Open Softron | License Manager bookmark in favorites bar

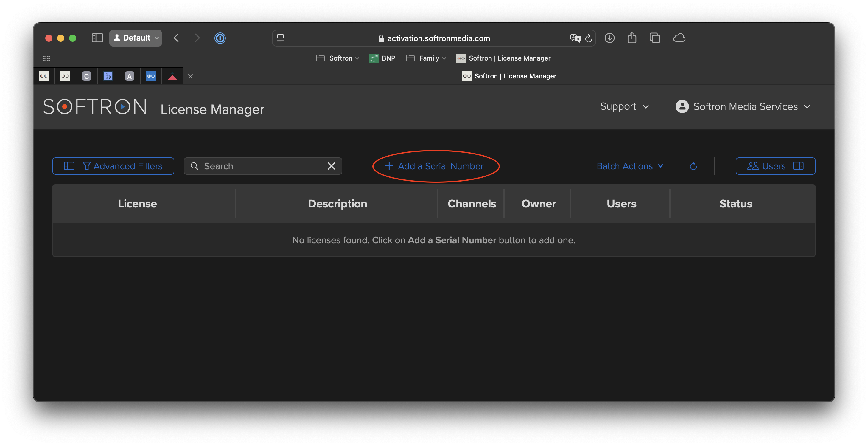pyautogui.click(x=503, y=58)
